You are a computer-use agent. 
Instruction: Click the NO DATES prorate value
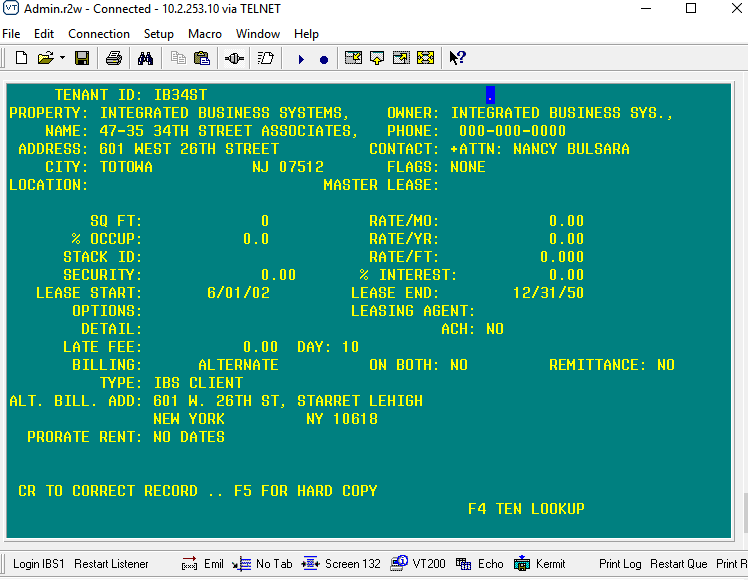189,437
